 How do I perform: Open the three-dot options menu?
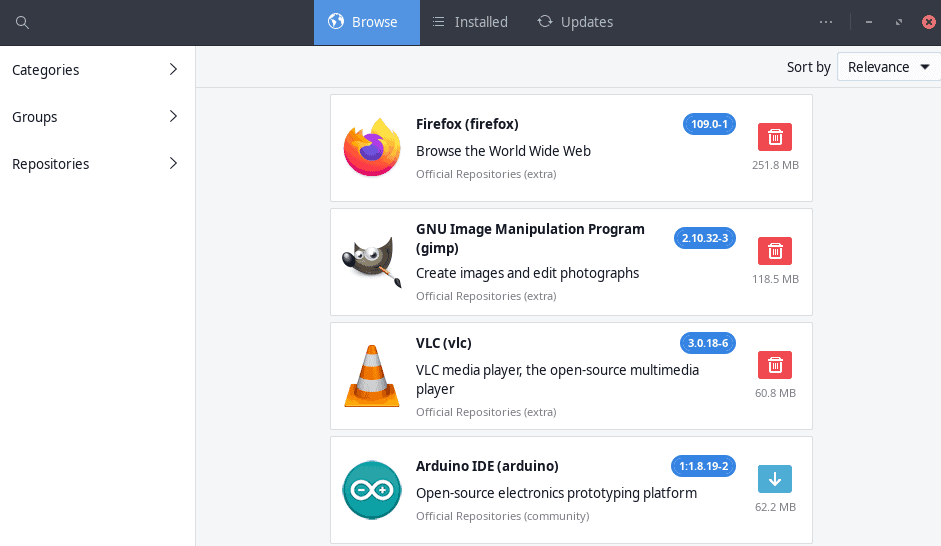point(826,22)
